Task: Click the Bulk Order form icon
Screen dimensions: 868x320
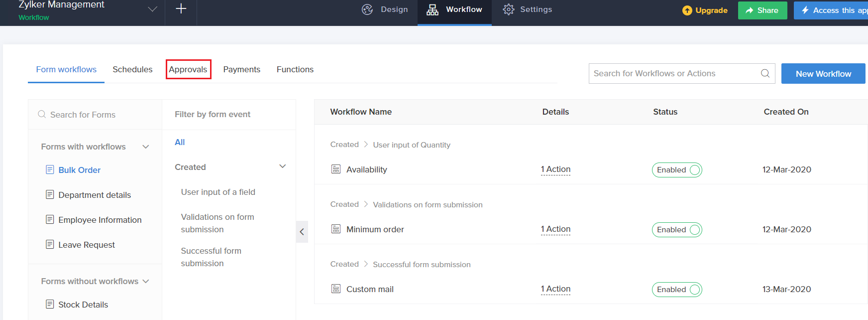Action: [50, 170]
